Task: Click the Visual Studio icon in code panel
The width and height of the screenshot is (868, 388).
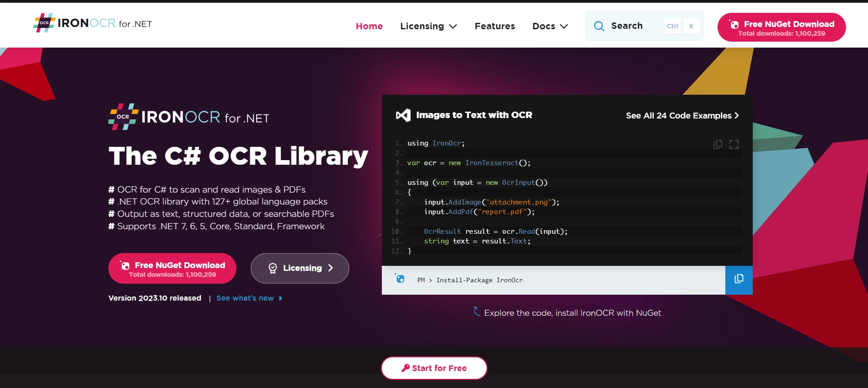Action: 403,115
